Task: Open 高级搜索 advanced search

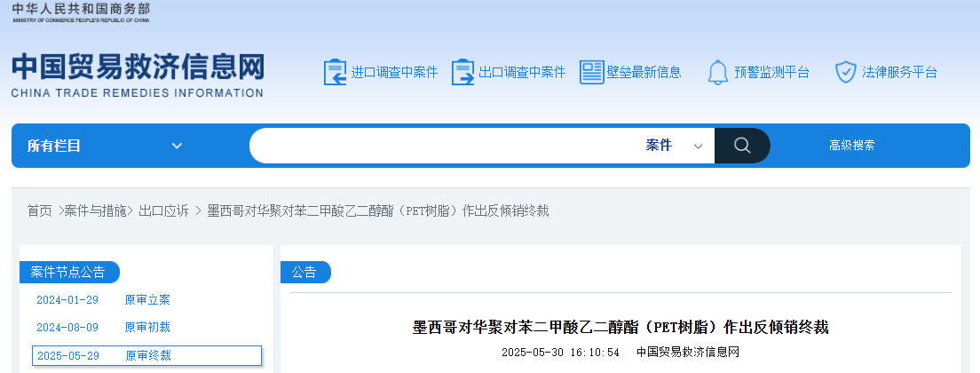Action: 851,146
